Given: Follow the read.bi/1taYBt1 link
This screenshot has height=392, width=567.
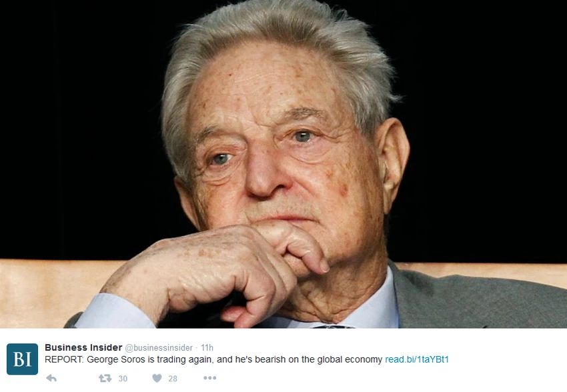Looking at the screenshot, I should coord(416,359).
